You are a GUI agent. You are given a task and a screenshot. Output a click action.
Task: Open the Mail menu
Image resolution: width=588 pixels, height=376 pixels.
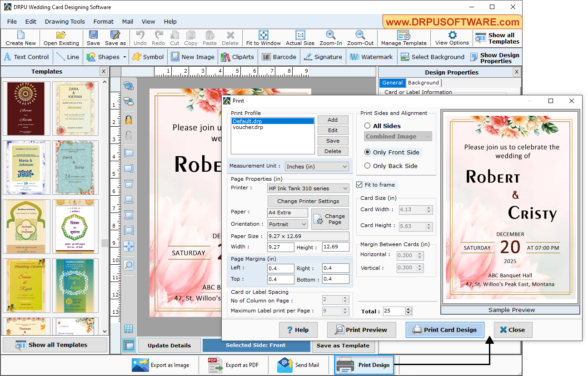click(128, 21)
